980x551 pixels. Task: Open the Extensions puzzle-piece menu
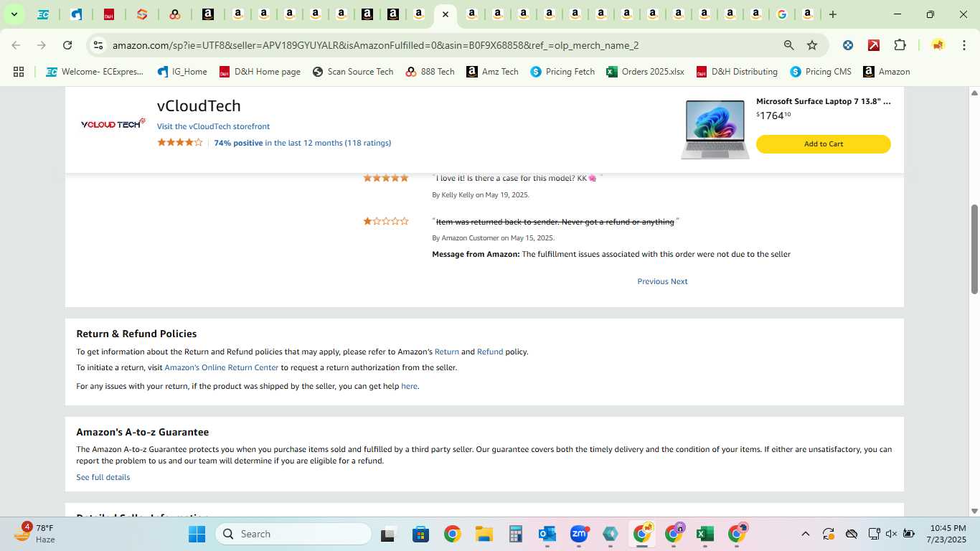click(900, 45)
